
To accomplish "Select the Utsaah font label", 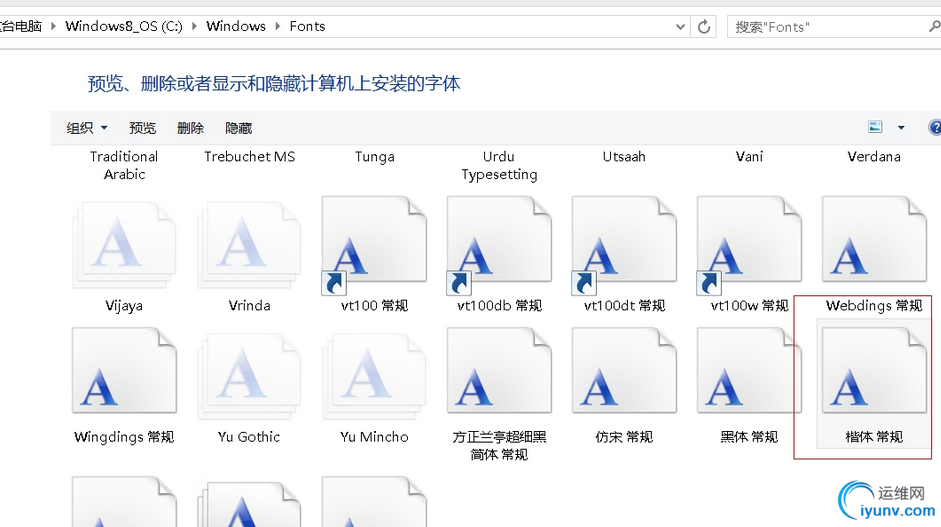I will 624,157.
